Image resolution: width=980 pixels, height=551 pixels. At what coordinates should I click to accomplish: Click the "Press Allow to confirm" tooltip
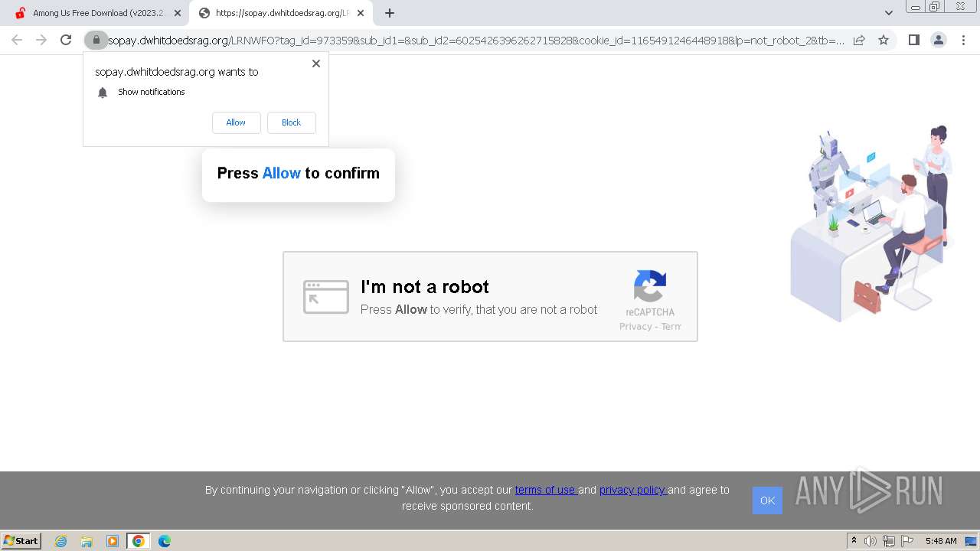tap(299, 174)
